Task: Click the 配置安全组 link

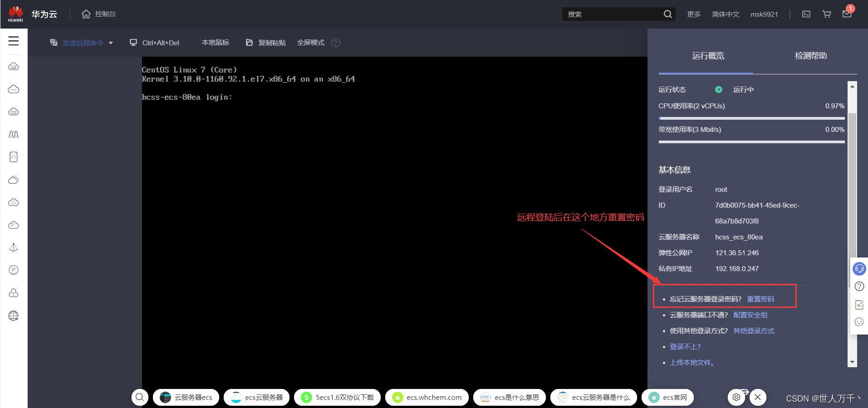Action: click(750, 315)
